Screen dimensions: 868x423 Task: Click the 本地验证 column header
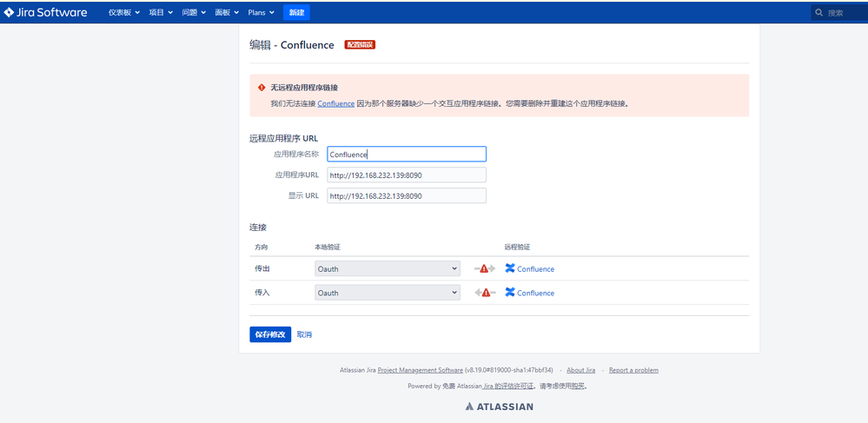click(327, 247)
